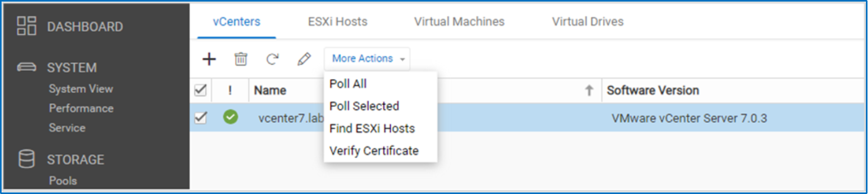
Task: Uncheck the vcenter7.lab row checkbox
Action: tap(200, 117)
